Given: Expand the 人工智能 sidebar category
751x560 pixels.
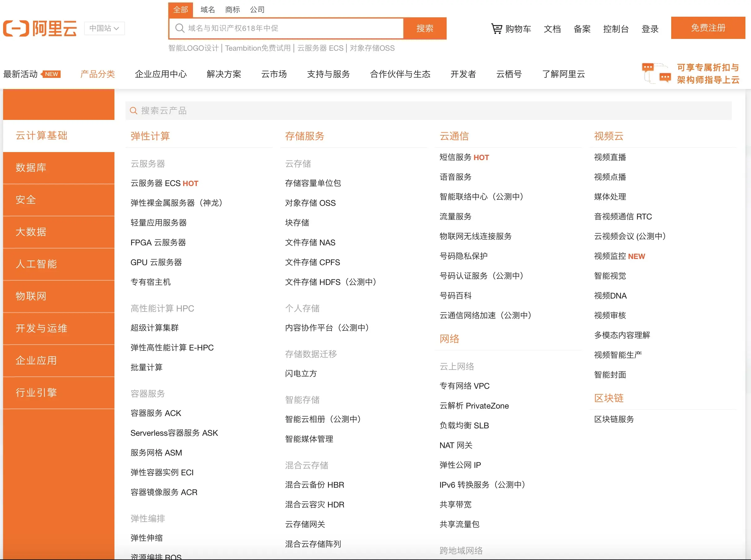Looking at the screenshot, I should click(x=36, y=264).
